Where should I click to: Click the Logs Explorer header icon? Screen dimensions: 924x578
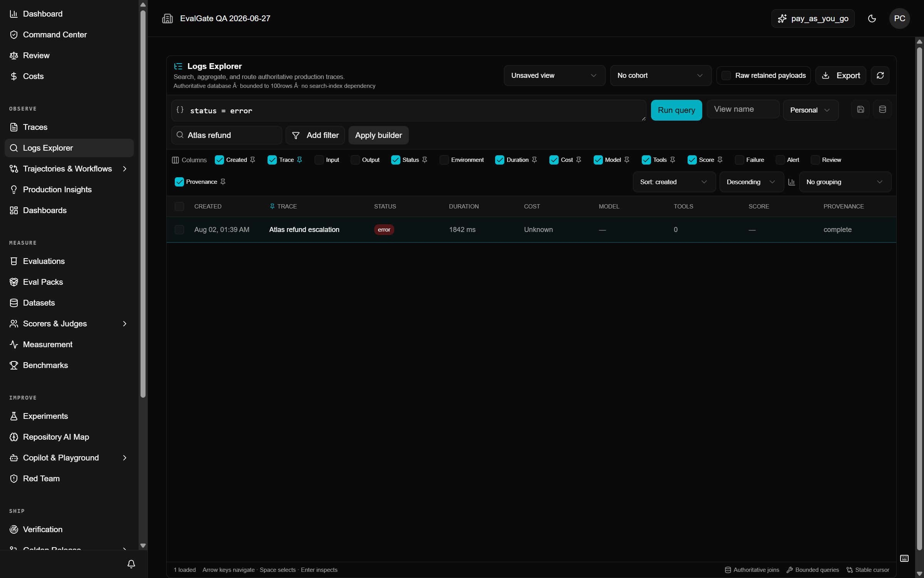(x=178, y=66)
